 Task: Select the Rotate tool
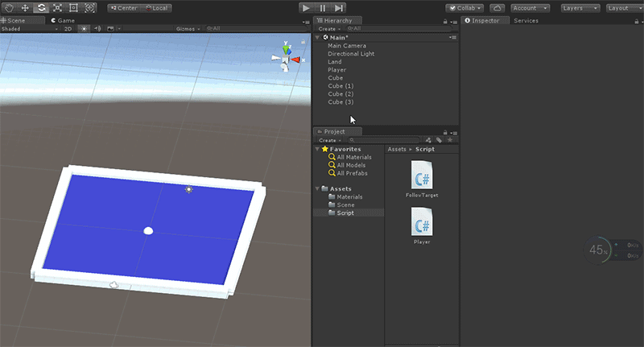click(41, 8)
